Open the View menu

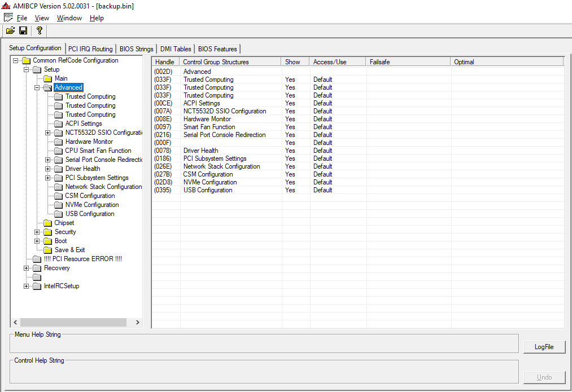42,18
